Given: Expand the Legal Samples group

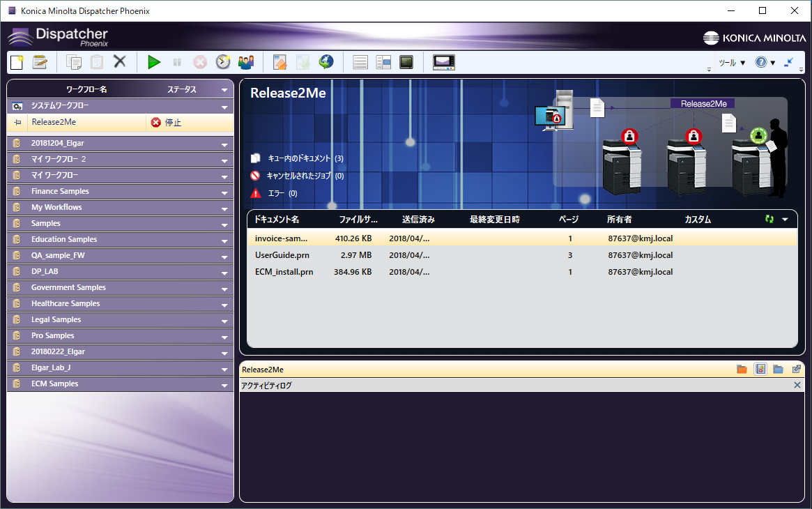Looking at the screenshot, I should [224, 321].
